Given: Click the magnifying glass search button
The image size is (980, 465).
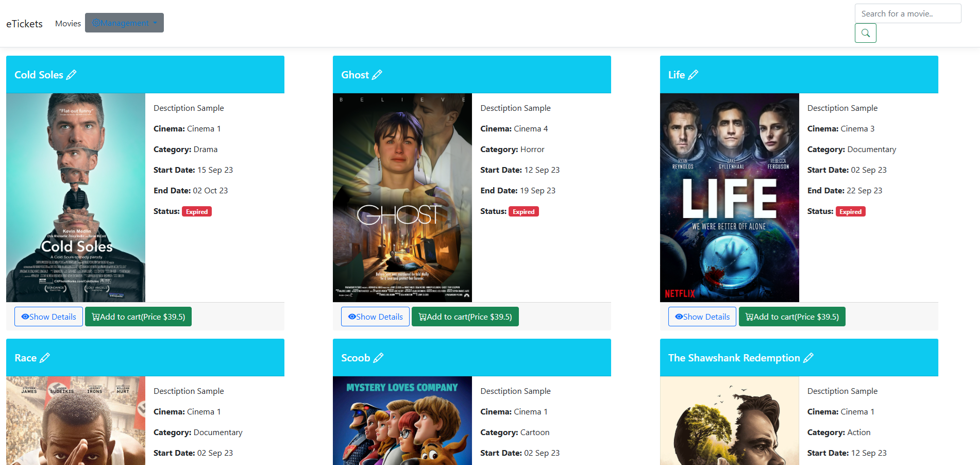Looking at the screenshot, I should click(866, 33).
